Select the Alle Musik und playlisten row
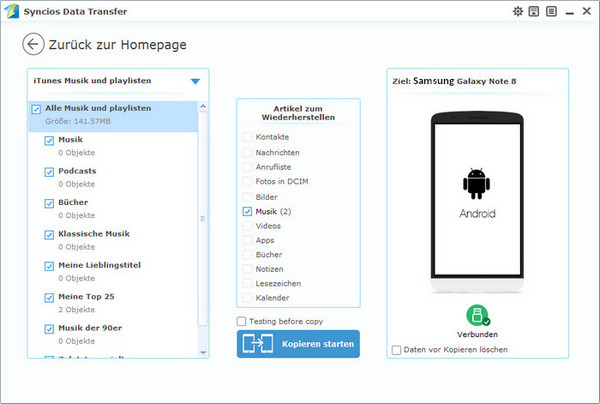This screenshot has height=404, width=600. tap(113, 116)
